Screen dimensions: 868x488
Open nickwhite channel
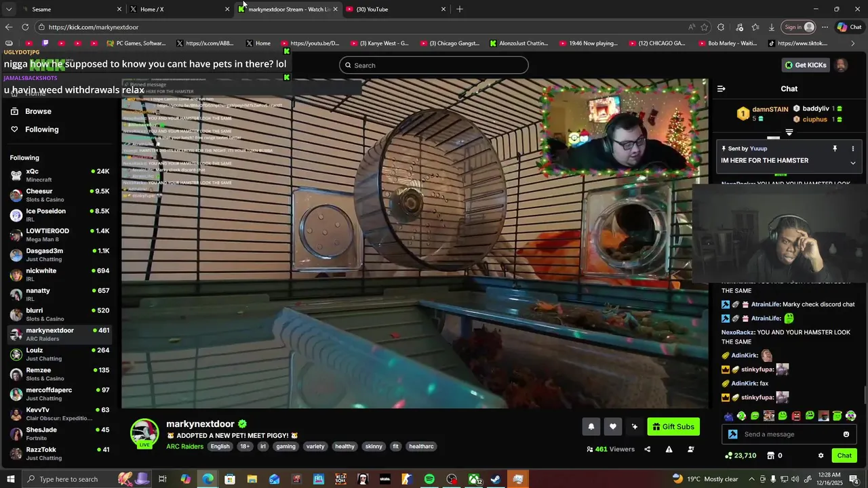tap(60, 274)
